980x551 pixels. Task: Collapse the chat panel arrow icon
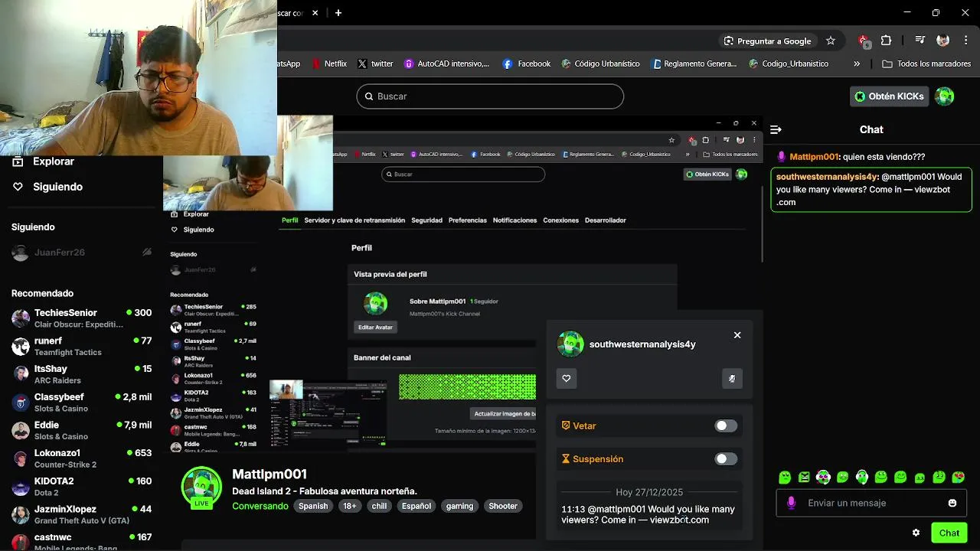(x=776, y=130)
